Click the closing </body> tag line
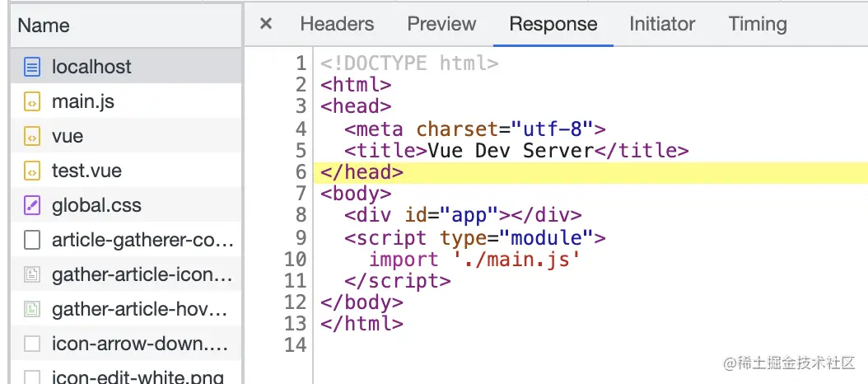The image size is (868, 384). [x=362, y=302]
